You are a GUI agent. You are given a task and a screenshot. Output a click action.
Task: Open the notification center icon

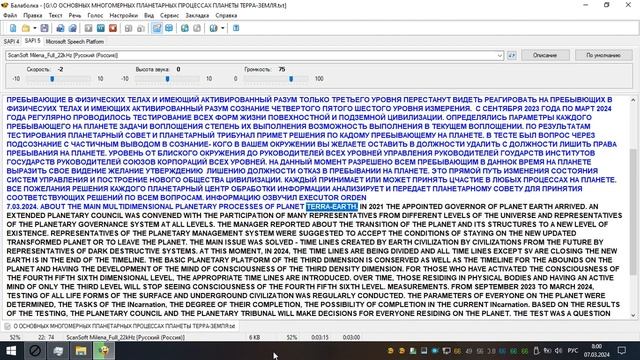[621, 351]
